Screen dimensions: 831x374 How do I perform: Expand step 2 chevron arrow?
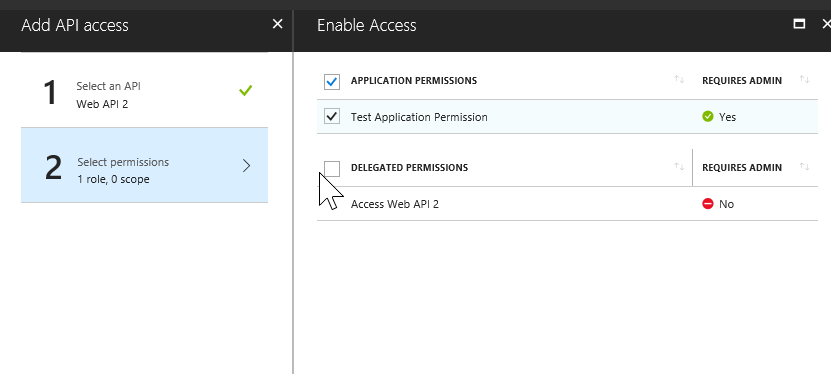(x=246, y=166)
